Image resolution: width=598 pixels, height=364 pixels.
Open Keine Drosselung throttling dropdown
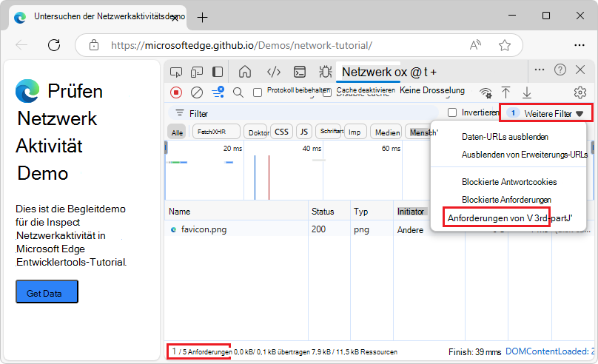tap(432, 90)
